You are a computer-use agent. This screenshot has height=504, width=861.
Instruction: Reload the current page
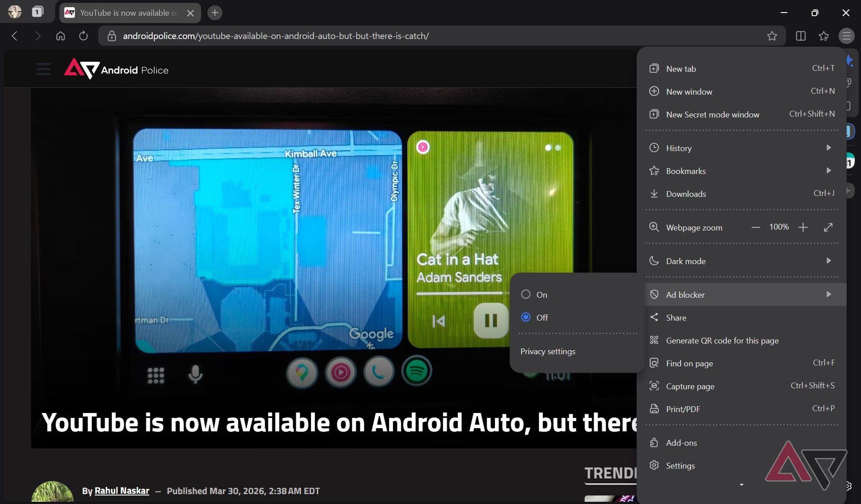pyautogui.click(x=83, y=36)
